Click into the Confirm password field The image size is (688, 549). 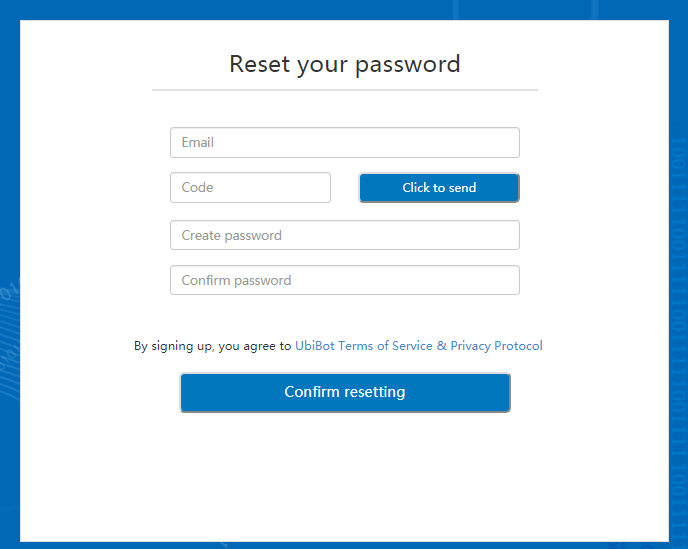pos(344,281)
